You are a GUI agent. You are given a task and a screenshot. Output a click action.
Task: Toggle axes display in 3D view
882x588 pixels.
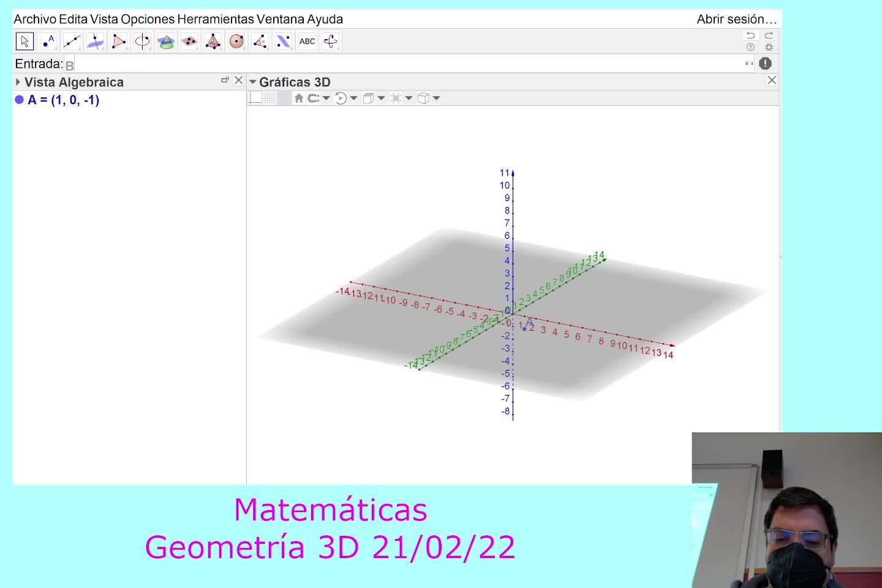pyautogui.click(x=255, y=98)
